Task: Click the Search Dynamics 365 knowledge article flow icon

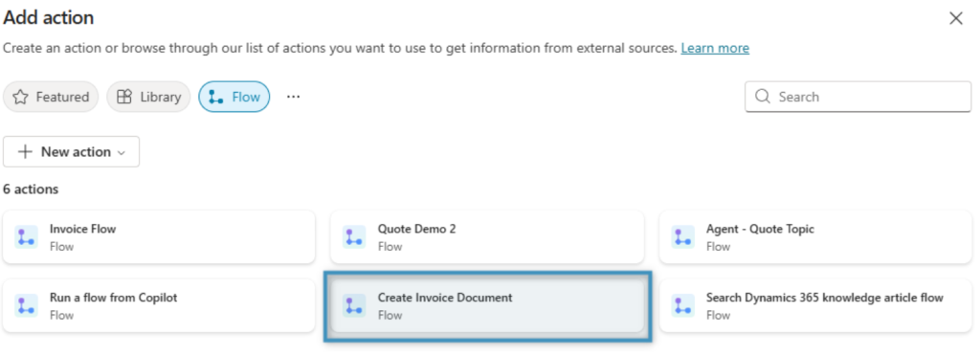Action: tap(683, 305)
